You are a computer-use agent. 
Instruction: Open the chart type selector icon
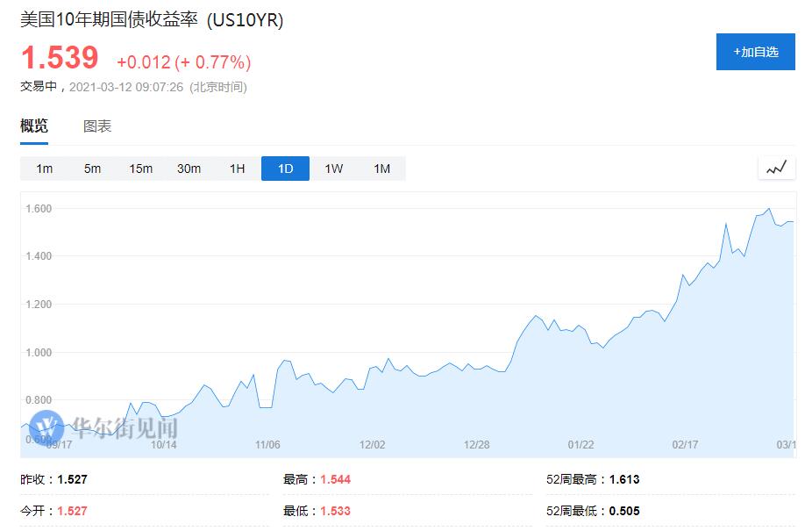(x=775, y=167)
